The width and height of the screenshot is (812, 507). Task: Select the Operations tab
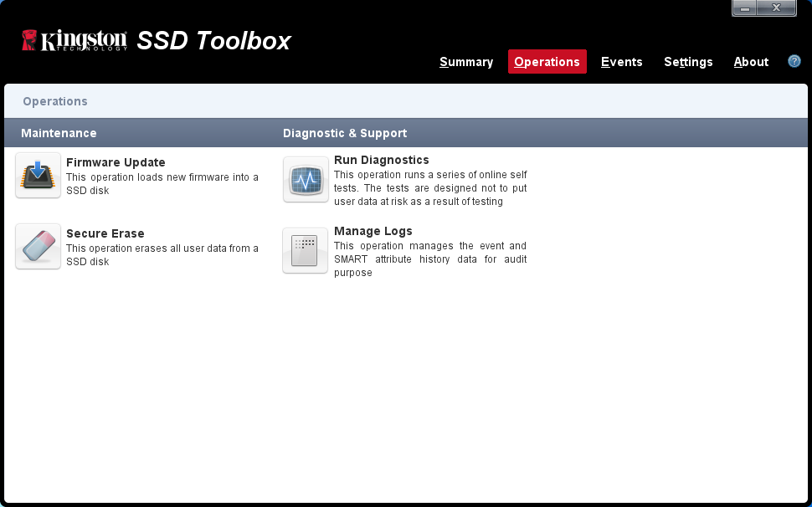(x=547, y=62)
